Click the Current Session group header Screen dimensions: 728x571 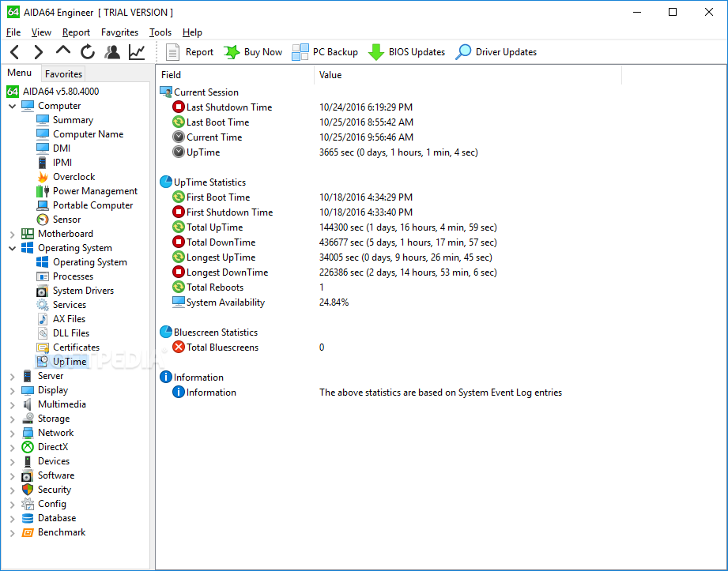[200, 92]
